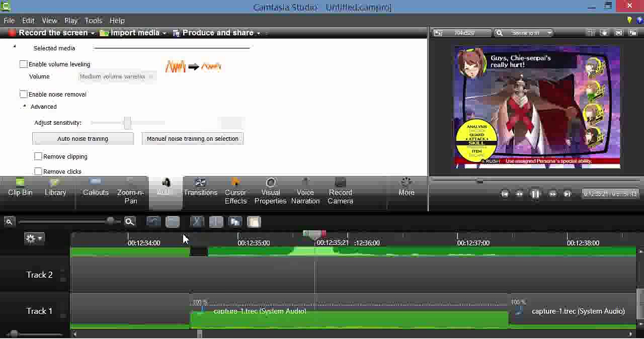This screenshot has width=644, height=339.
Task: Select the Callouts tool
Action: (x=96, y=188)
